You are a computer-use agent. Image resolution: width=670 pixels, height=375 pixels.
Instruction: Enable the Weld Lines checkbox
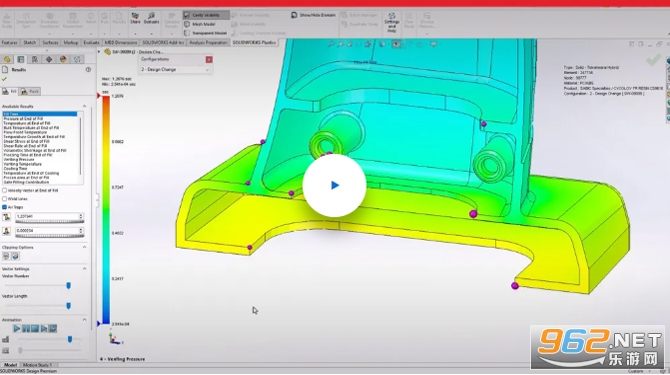tap(5, 199)
